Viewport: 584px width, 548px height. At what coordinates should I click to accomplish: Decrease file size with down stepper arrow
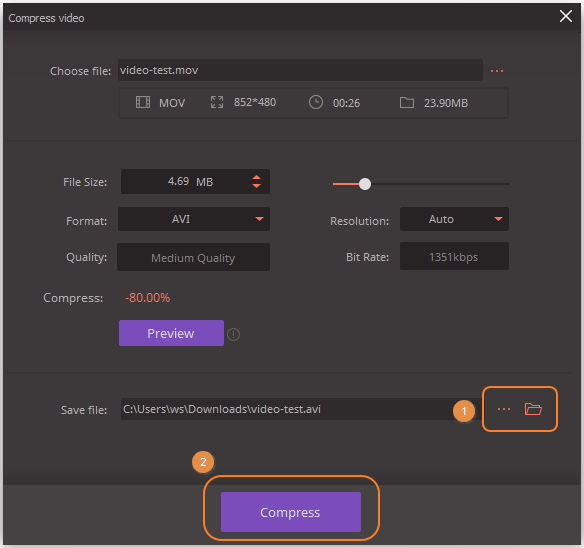point(256,186)
